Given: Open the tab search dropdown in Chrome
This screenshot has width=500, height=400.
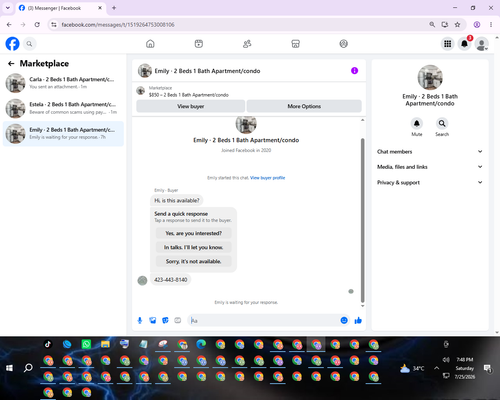Looking at the screenshot, I should (x=8, y=8).
